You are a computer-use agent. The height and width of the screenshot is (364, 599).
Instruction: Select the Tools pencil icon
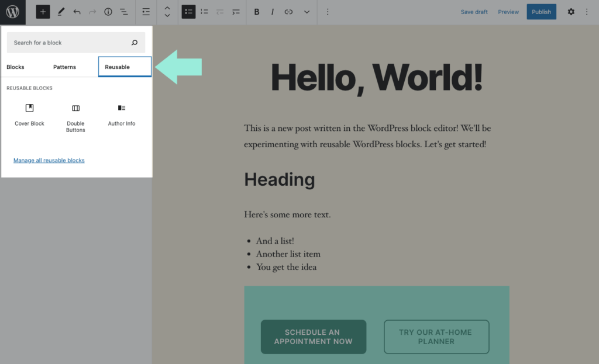tap(61, 12)
